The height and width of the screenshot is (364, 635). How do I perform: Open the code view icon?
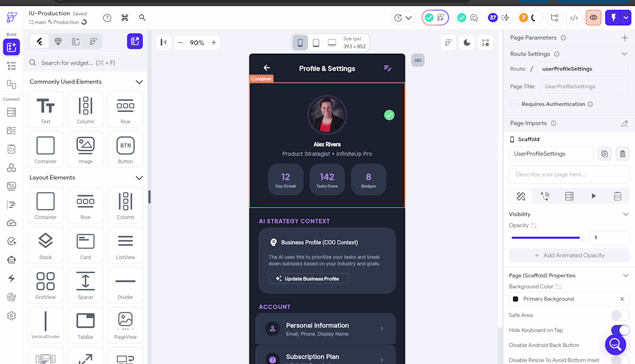coord(574,18)
